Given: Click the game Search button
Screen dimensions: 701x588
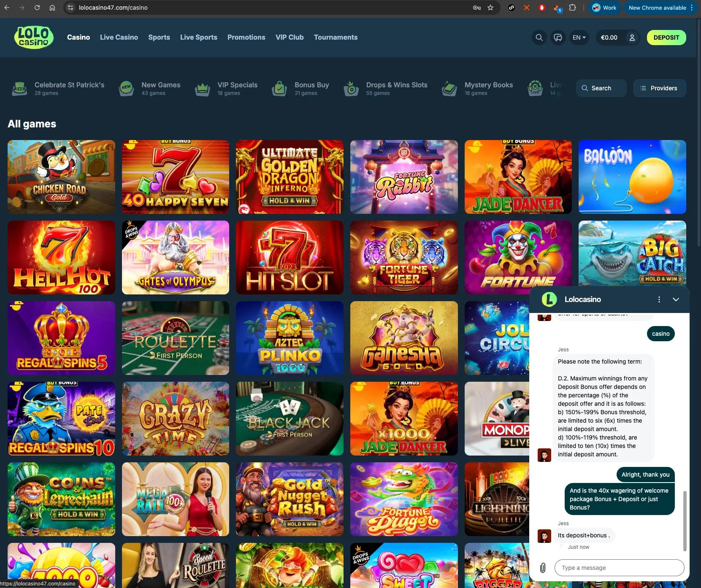Looking at the screenshot, I should 601,88.
